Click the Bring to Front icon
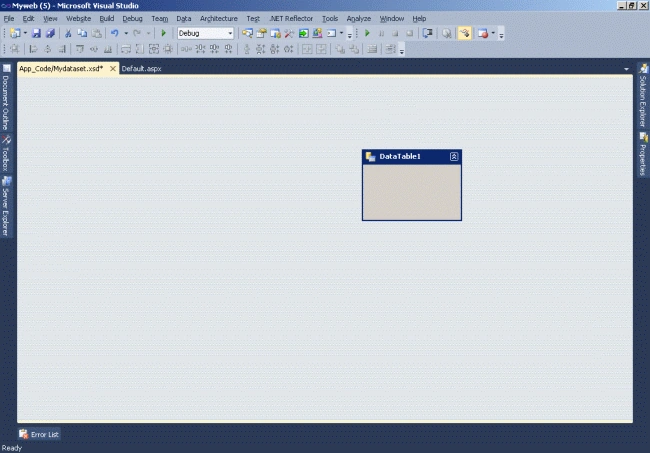This screenshot has height=453, width=650. click(340, 49)
